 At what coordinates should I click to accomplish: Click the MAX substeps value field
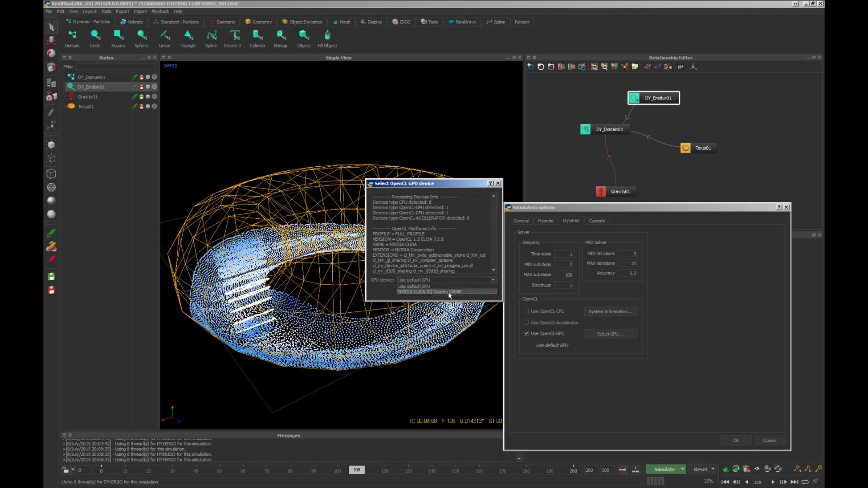[564, 275]
